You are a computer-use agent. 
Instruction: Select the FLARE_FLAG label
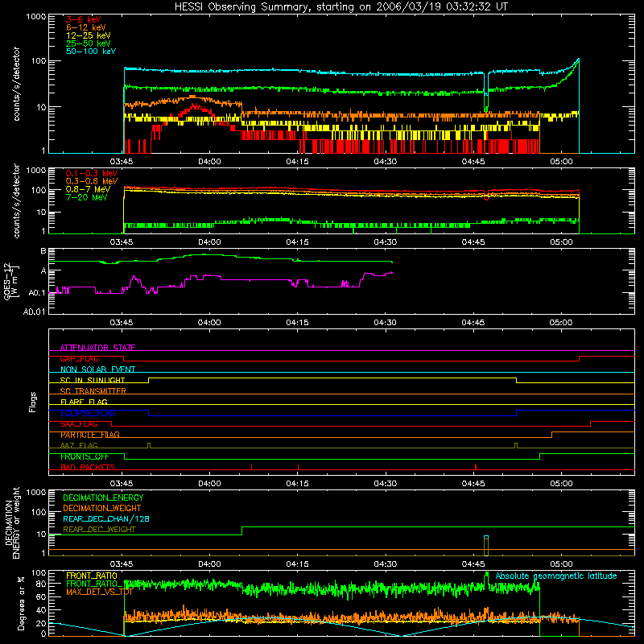click(x=84, y=402)
